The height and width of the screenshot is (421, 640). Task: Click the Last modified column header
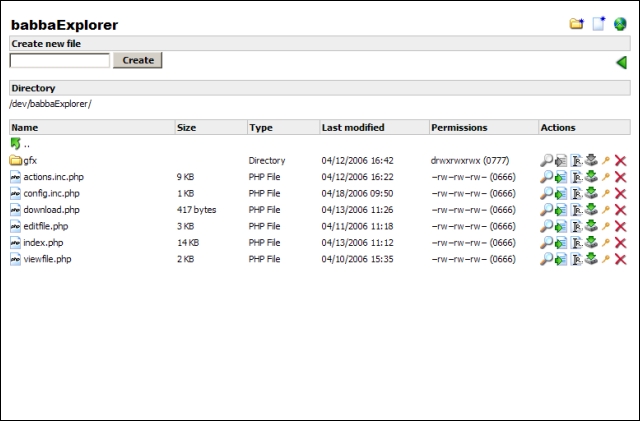352,128
